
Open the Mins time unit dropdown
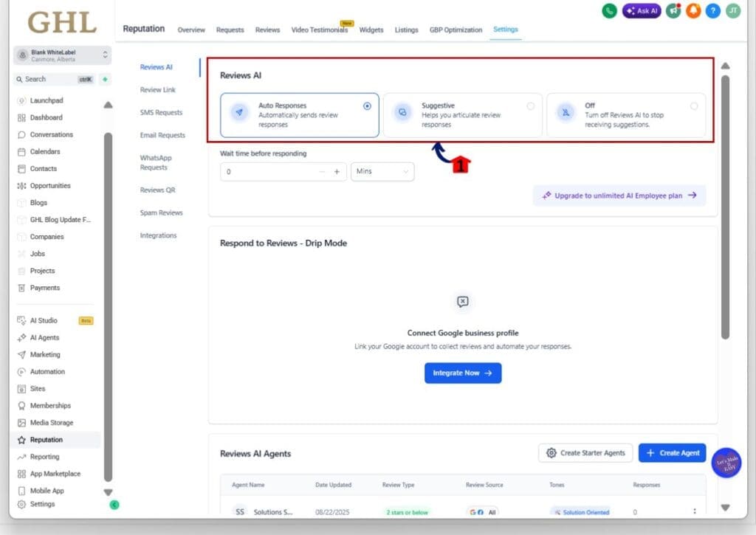[x=382, y=172]
